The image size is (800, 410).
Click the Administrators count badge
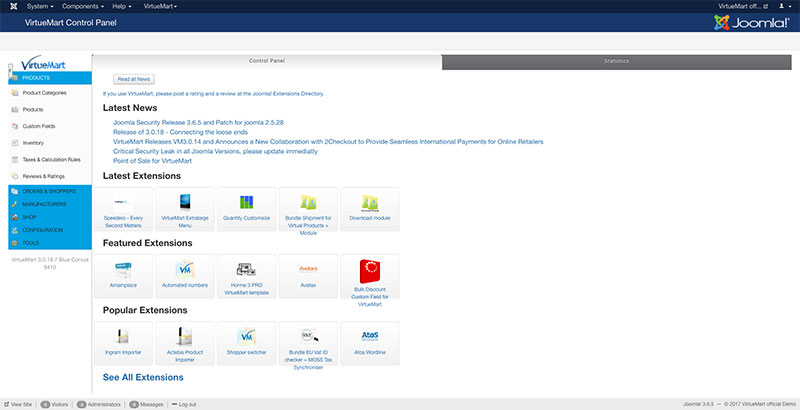point(82,404)
